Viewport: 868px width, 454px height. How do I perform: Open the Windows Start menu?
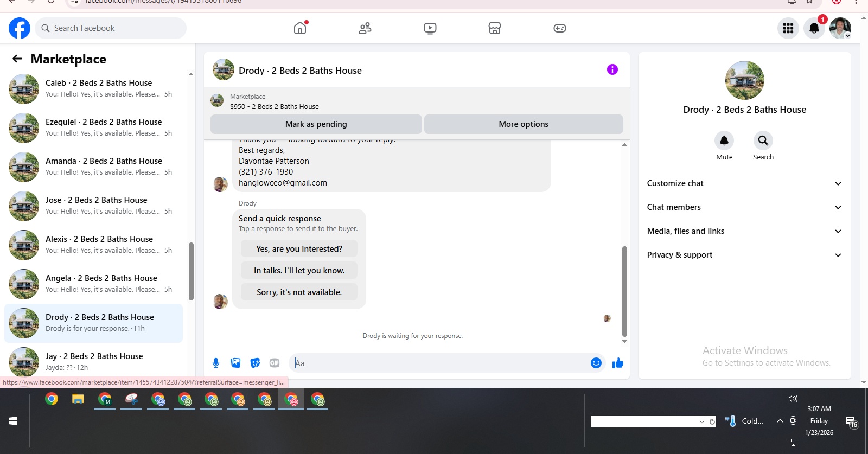point(13,421)
